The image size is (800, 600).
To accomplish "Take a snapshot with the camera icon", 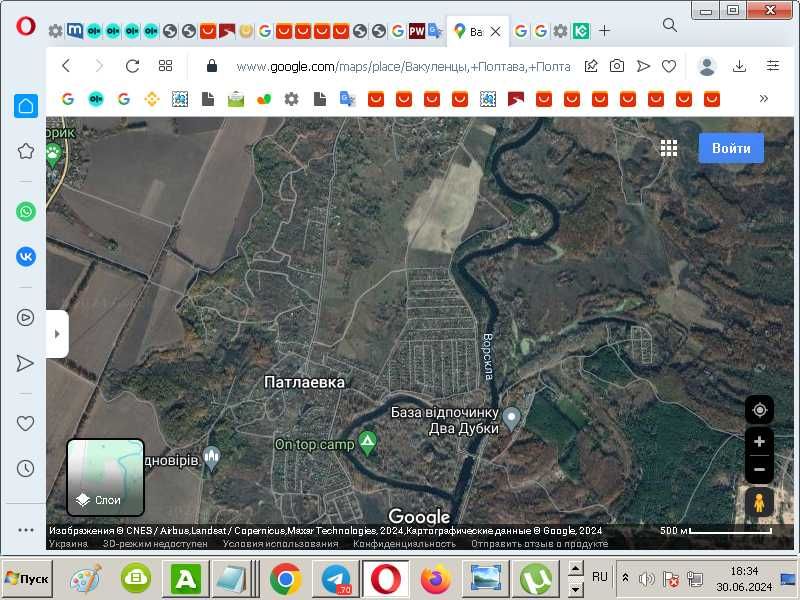I will tap(616, 66).
